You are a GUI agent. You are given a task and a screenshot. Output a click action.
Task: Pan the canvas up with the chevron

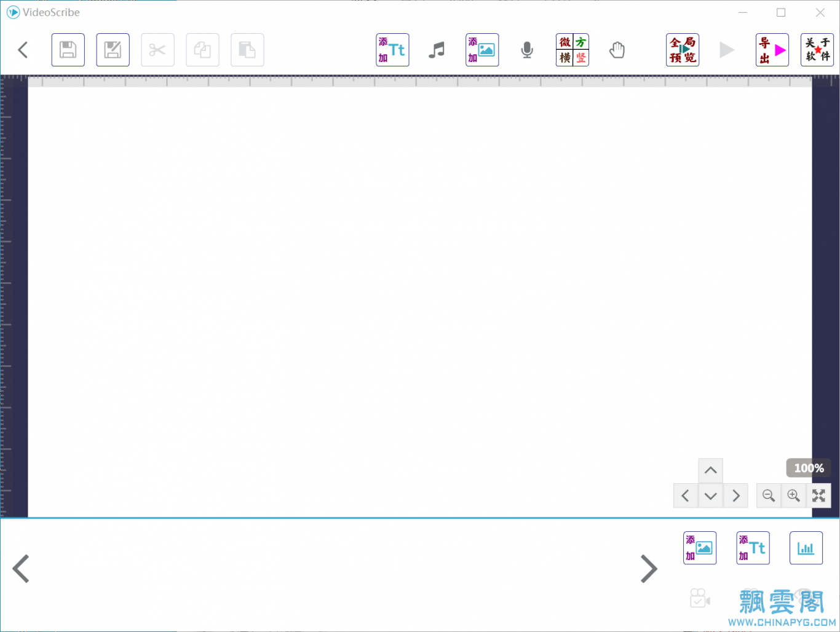[710, 470]
